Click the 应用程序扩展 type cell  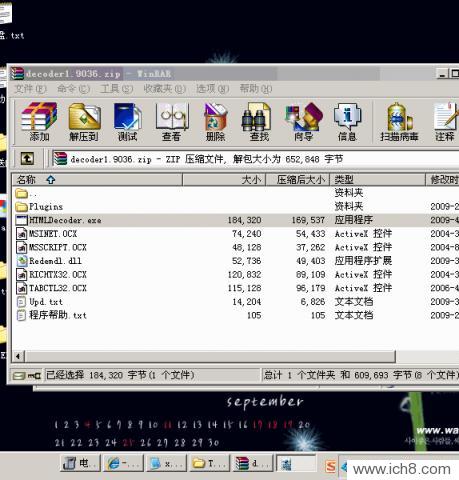click(363, 261)
